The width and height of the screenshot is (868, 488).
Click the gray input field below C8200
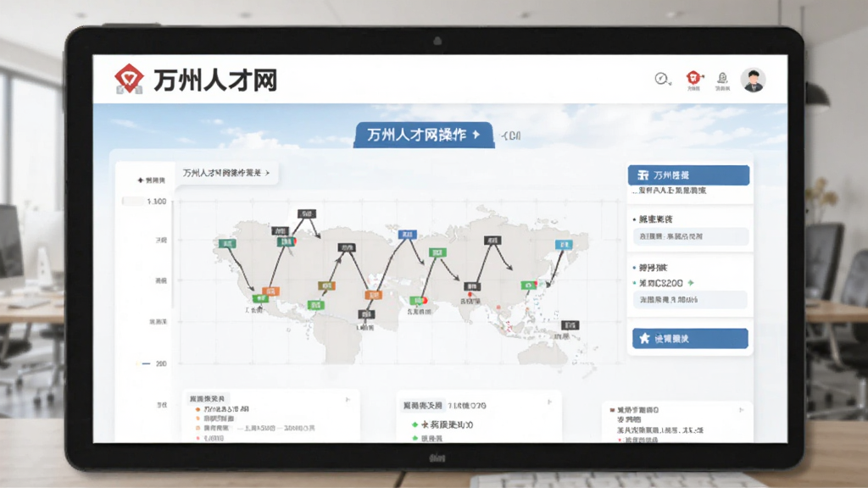click(690, 300)
